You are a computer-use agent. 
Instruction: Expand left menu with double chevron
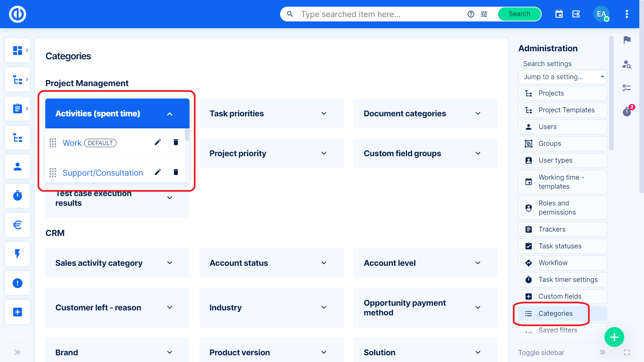click(17, 352)
